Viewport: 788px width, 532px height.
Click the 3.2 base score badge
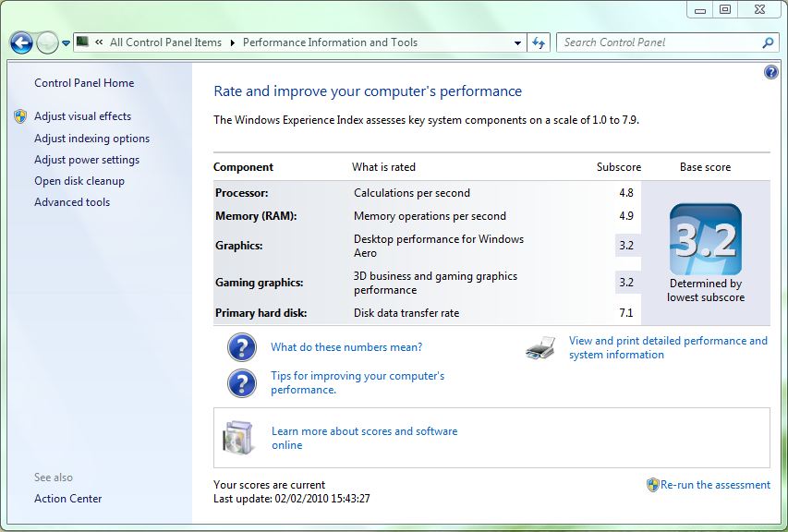(706, 239)
